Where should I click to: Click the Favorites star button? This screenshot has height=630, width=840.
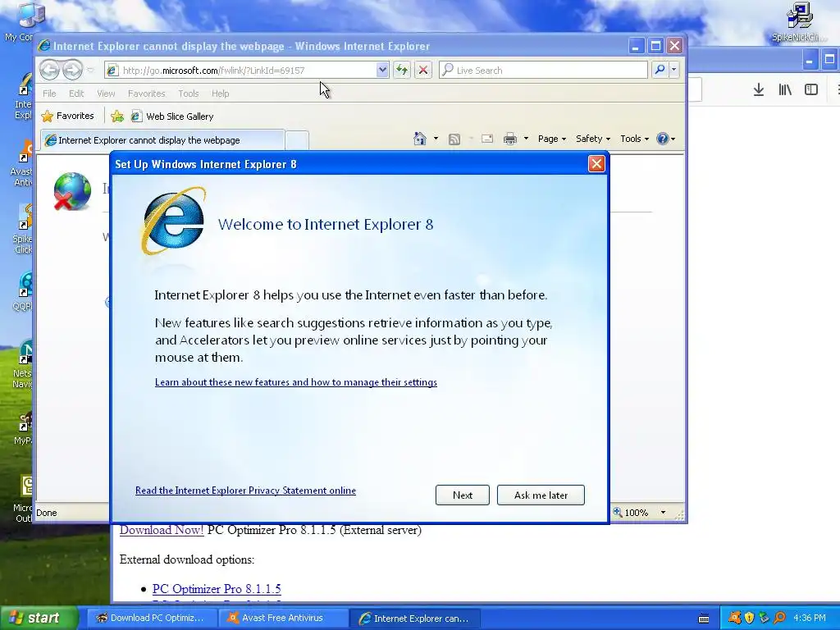point(67,116)
